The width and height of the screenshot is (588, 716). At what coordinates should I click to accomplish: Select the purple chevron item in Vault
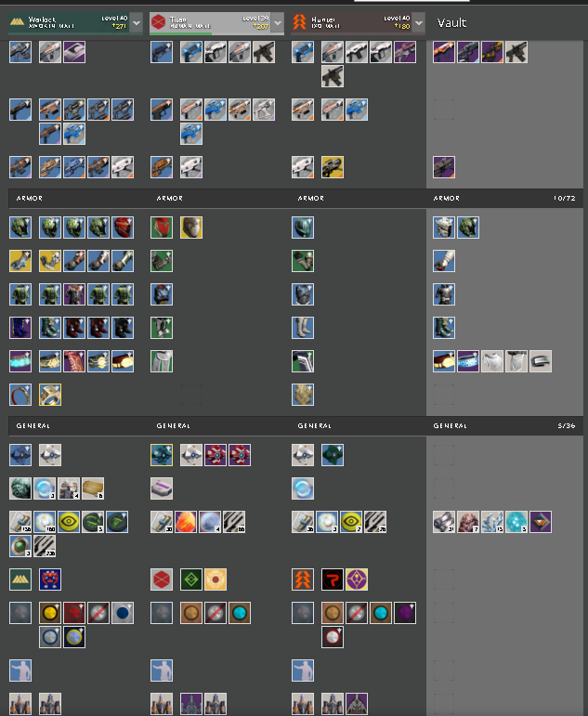tap(541, 522)
